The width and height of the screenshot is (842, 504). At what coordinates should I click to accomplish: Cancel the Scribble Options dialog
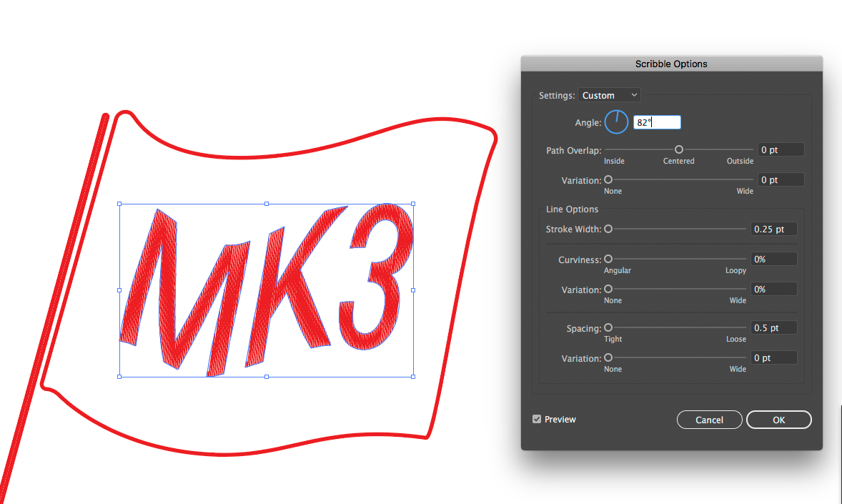pos(709,420)
